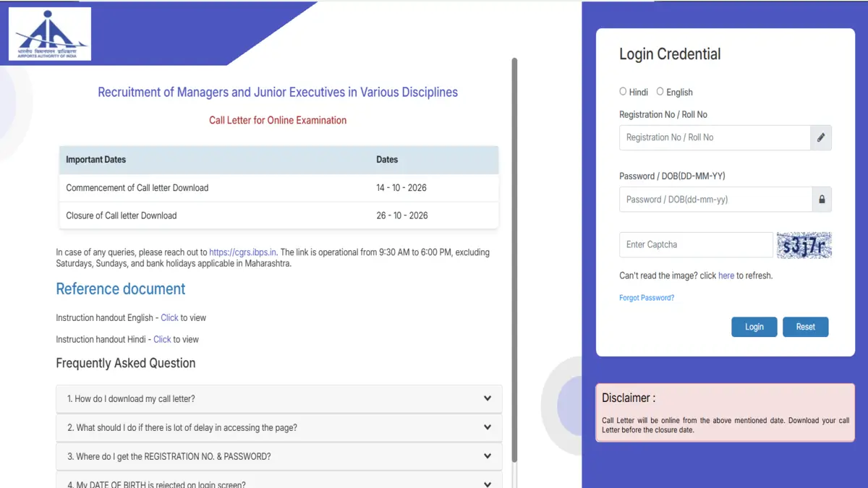
Task: Click 'Closure of Call letter Download' row
Action: [279, 215]
